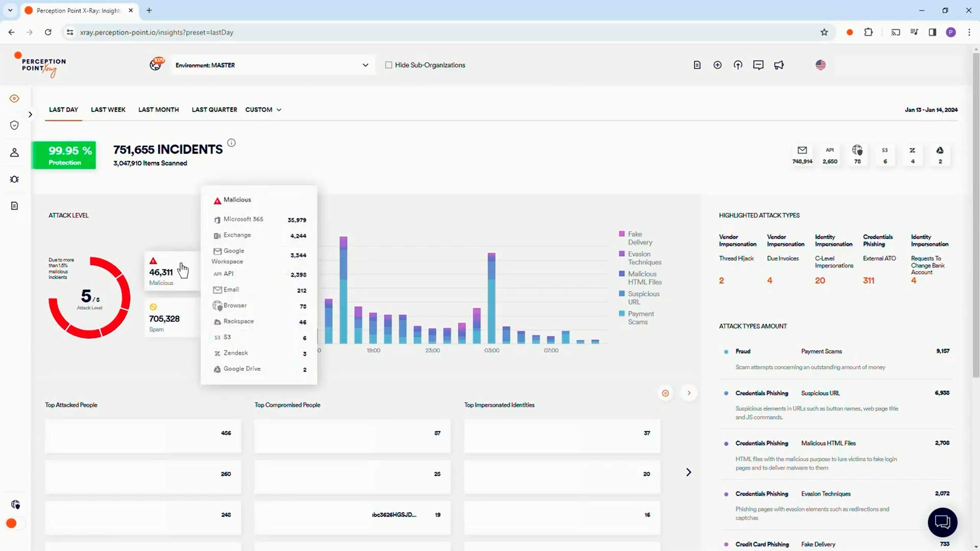Click the Rackspace row in Malicious popup
980x551 pixels.
tap(259, 321)
